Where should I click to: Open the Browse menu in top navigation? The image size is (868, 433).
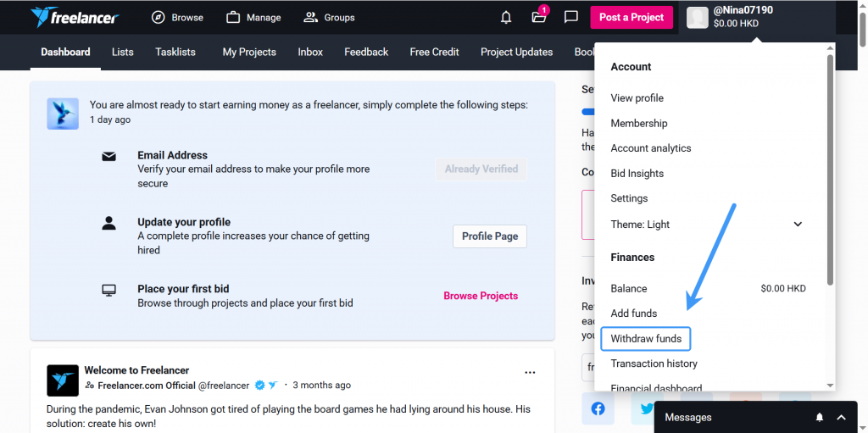click(177, 17)
